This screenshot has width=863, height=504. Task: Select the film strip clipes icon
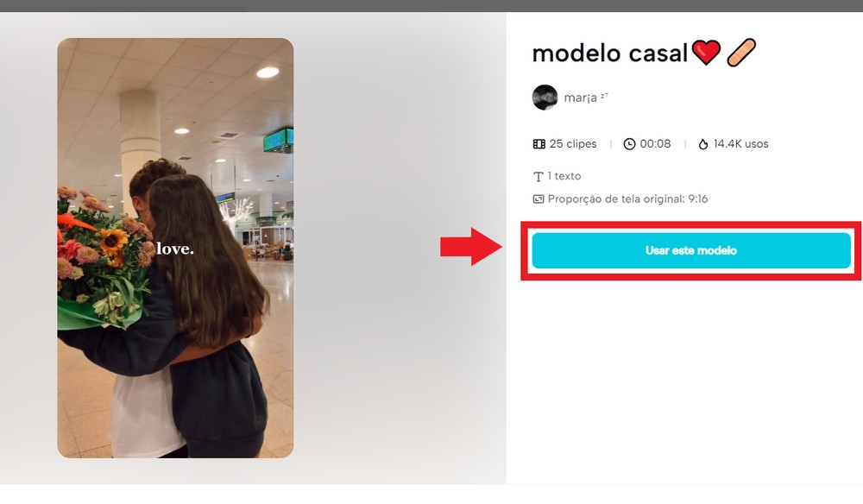pos(539,144)
